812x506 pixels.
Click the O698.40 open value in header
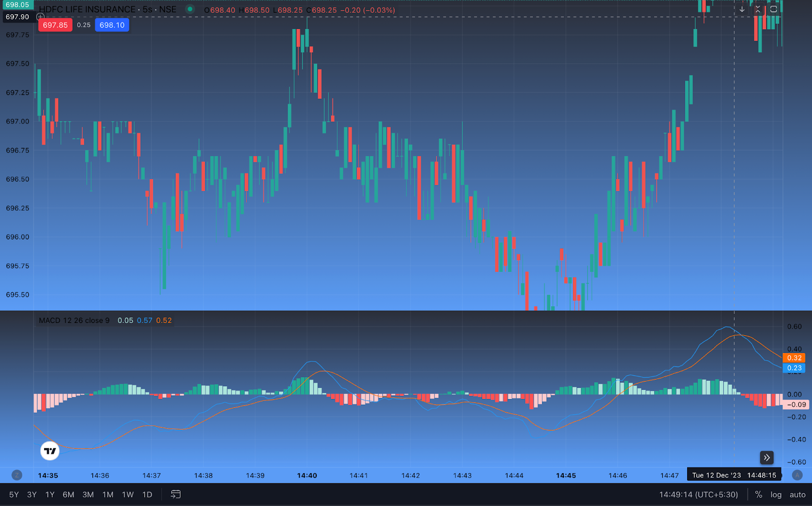(x=220, y=10)
